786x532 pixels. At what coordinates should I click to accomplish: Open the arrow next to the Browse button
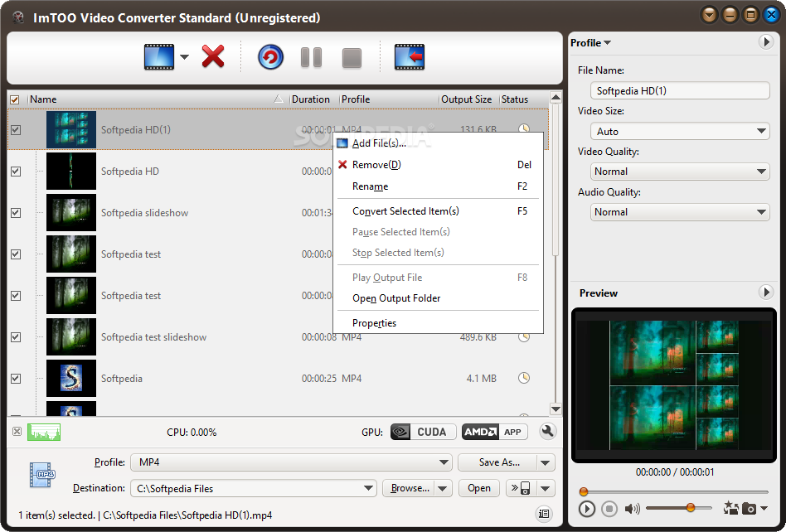[x=443, y=488]
